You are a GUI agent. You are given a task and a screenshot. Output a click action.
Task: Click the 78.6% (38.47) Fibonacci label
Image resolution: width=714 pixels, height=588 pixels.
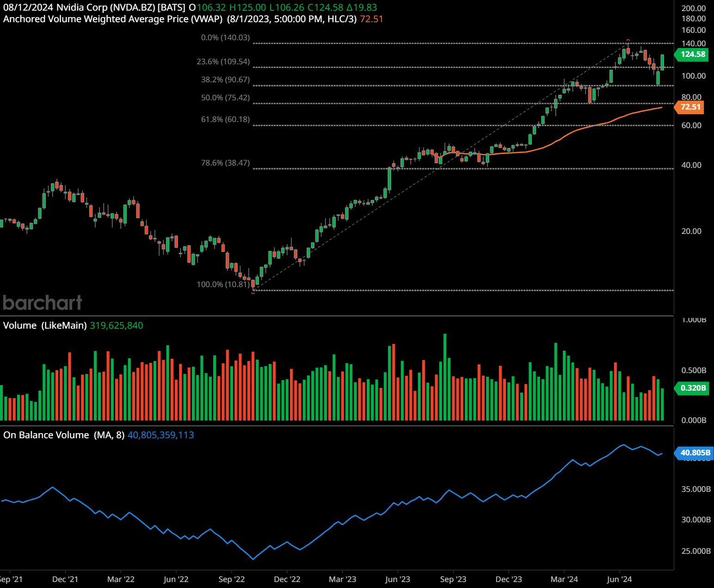click(x=225, y=163)
